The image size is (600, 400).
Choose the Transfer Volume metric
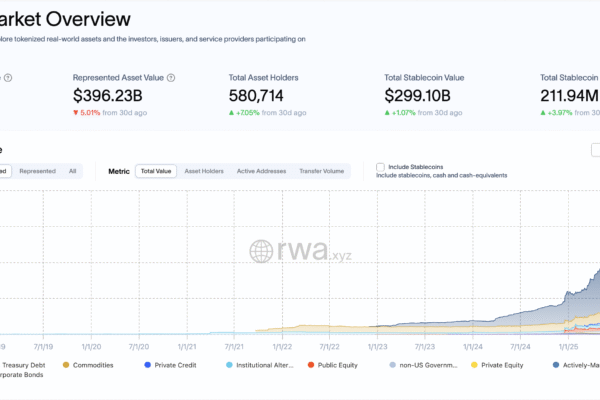(321, 171)
